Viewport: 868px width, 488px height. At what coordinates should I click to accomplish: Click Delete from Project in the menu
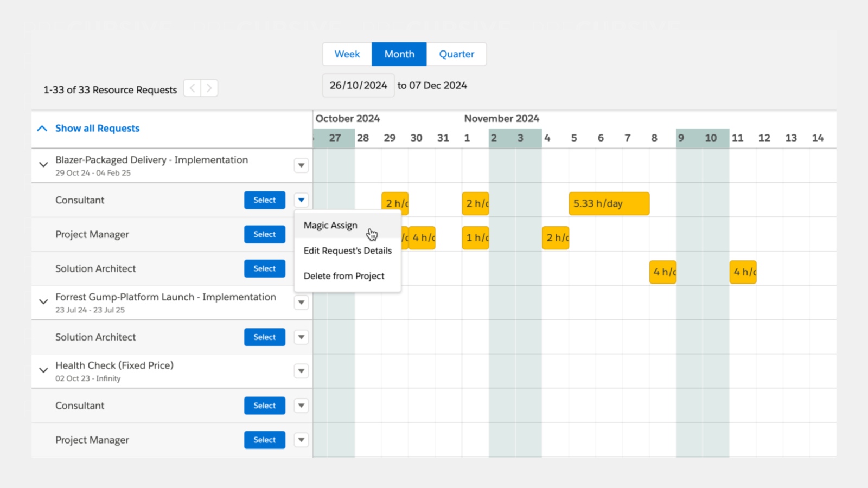344,275
